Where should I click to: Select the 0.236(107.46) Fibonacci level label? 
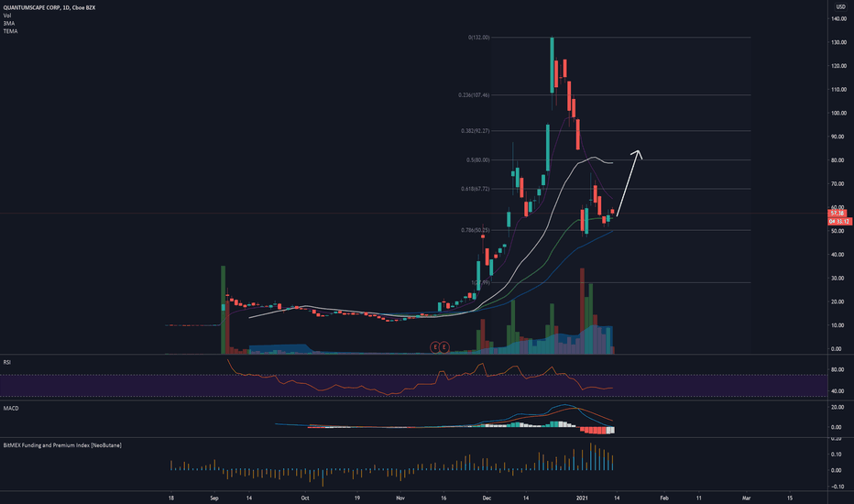click(x=474, y=94)
